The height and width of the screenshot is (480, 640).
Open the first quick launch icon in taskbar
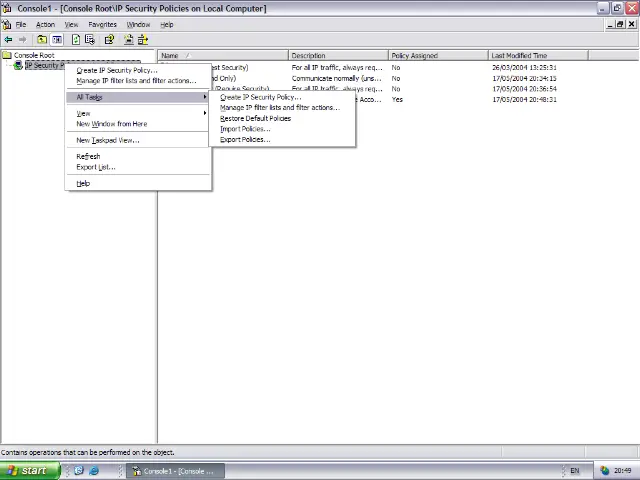(x=79, y=471)
